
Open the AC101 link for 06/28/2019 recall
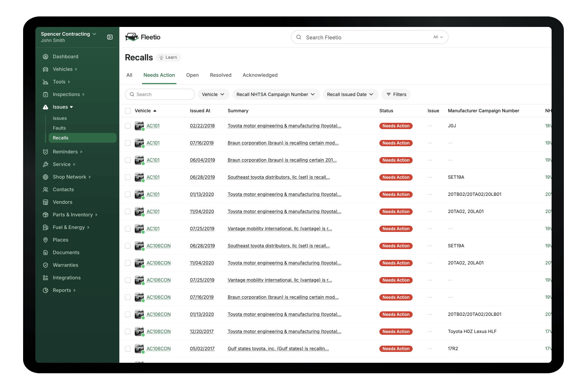coord(153,177)
